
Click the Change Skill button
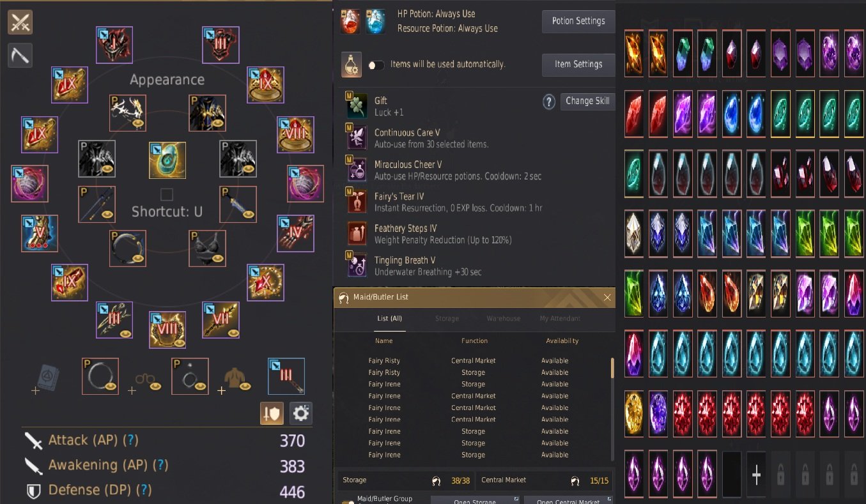pos(587,101)
